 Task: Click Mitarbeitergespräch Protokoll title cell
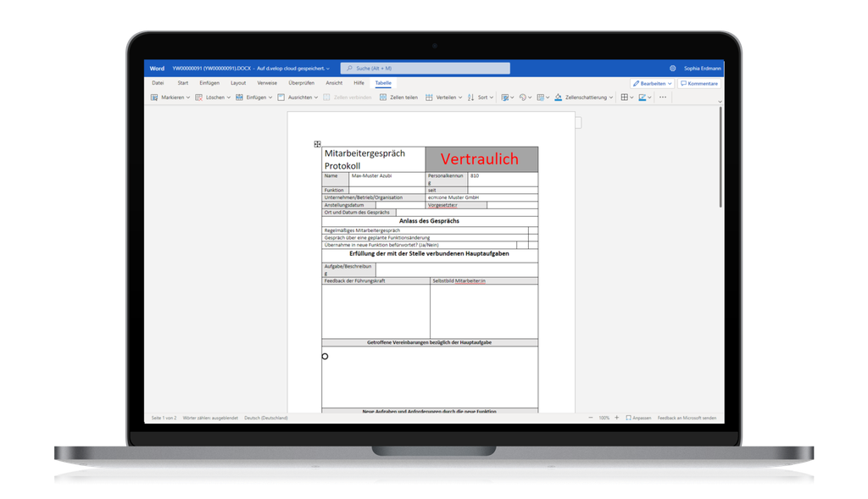point(374,159)
